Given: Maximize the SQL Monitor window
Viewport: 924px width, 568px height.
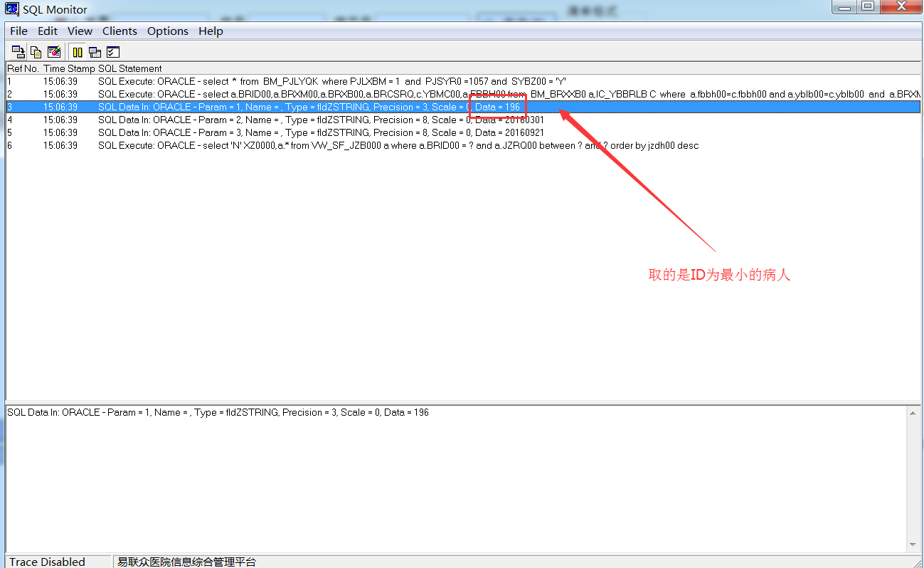Looking at the screenshot, I should [868, 6].
